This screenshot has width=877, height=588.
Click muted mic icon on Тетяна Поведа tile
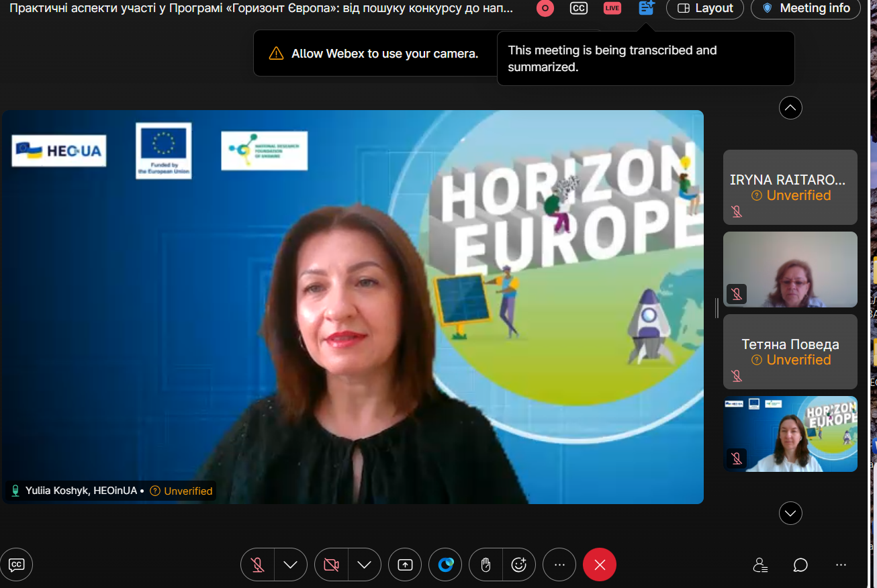tap(737, 376)
